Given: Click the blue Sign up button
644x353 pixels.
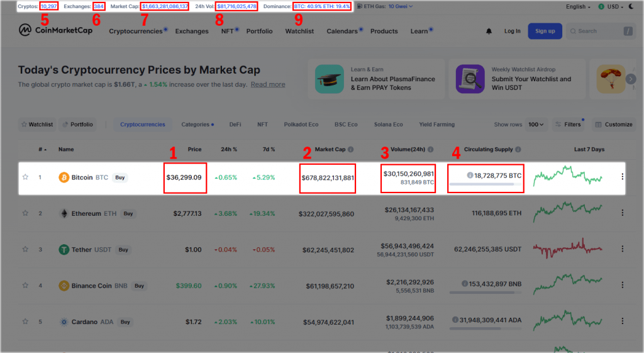Looking at the screenshot, I should click(545, 31).
